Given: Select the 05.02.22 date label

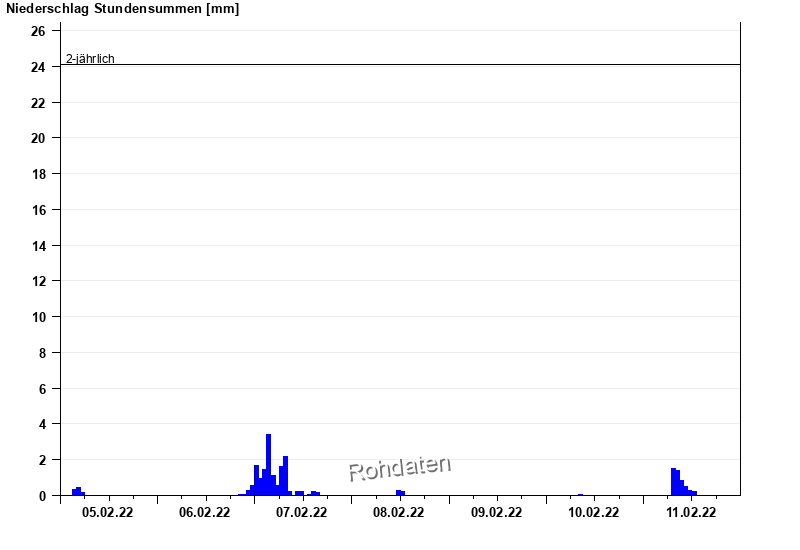Looking at the screenshot, I should click(x=108, y=513).
